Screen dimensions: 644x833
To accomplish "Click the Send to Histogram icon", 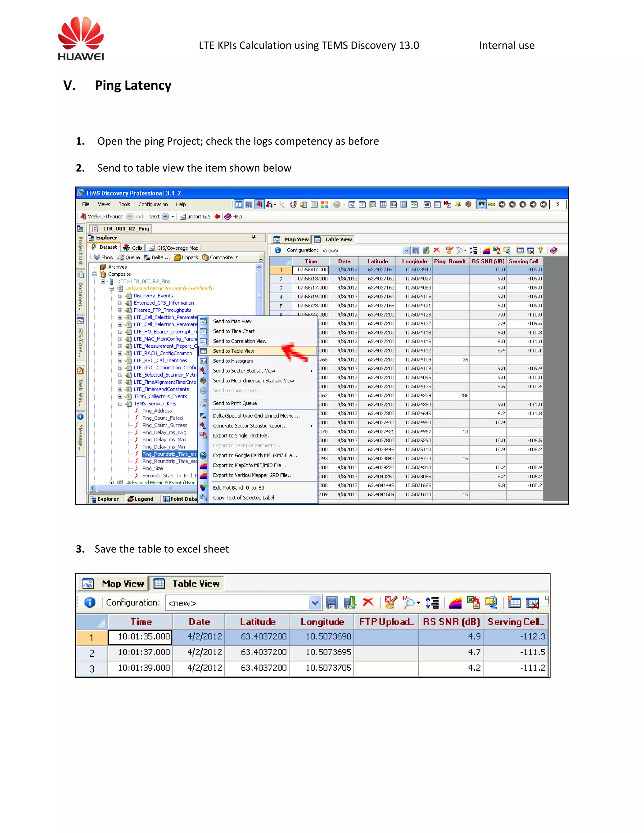I will point(203,361).
